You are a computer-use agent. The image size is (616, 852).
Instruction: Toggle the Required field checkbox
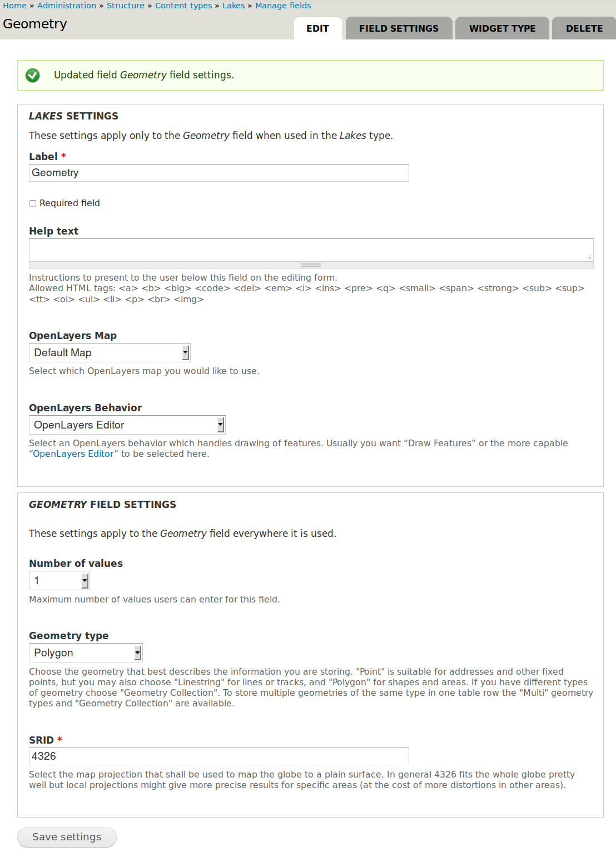pyautogui.click(x=33, y=203)
